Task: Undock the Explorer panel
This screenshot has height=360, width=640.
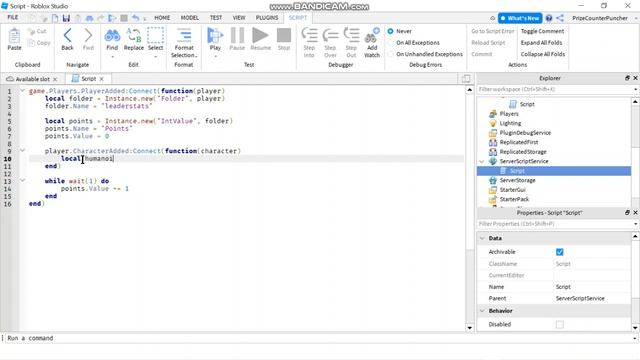Action: click(627, 78)
